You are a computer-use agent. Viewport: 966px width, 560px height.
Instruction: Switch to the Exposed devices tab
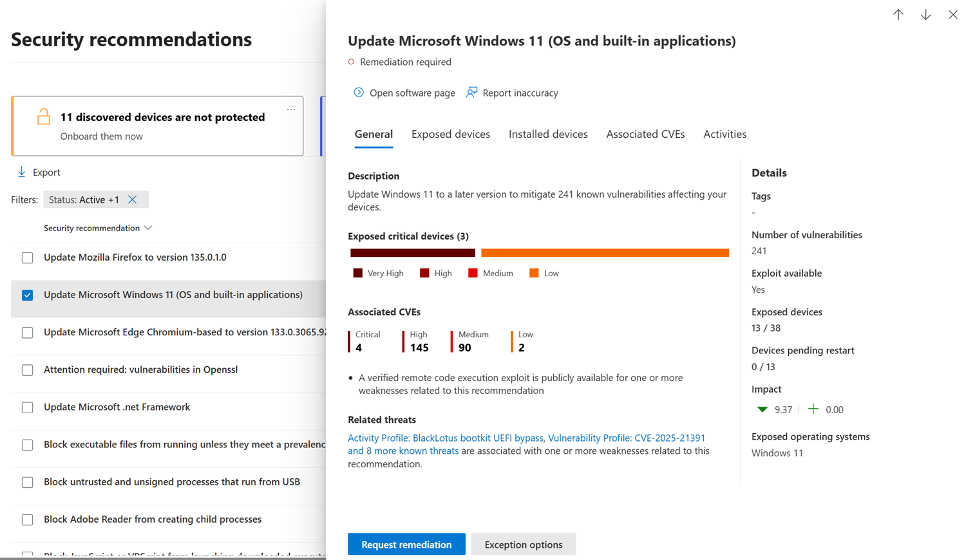[451, 134]
